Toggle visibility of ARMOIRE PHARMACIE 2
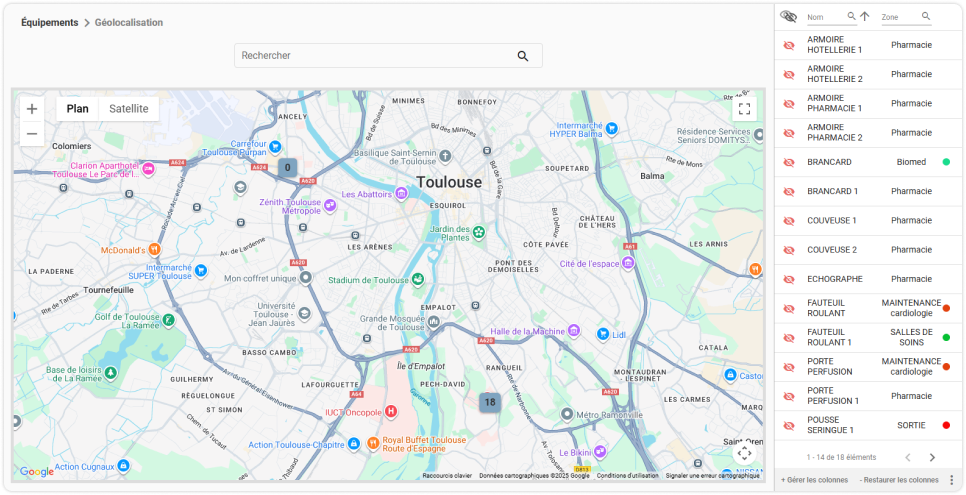The image size is (966, 495). pos(789,133)
